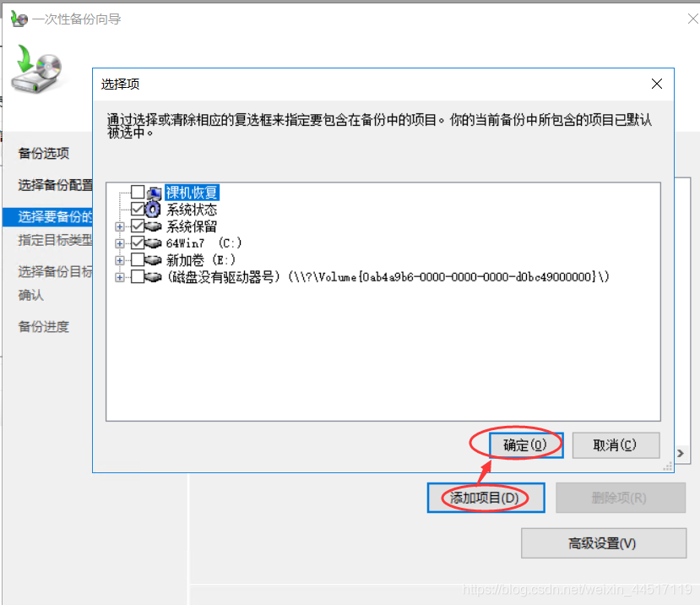The image size is (700, 605).
Task: Click the large backup disc wizard icon
Action: click(x=36, y=68)
